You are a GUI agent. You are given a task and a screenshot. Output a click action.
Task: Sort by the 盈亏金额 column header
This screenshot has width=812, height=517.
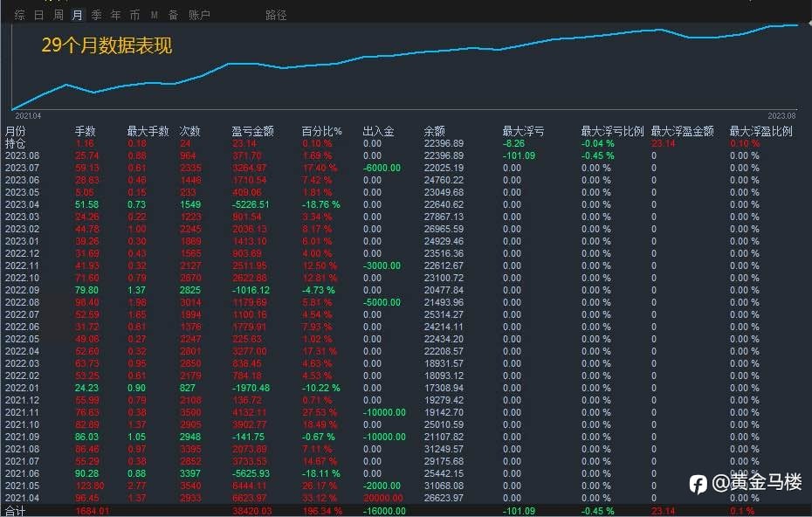tap(252, 131)
